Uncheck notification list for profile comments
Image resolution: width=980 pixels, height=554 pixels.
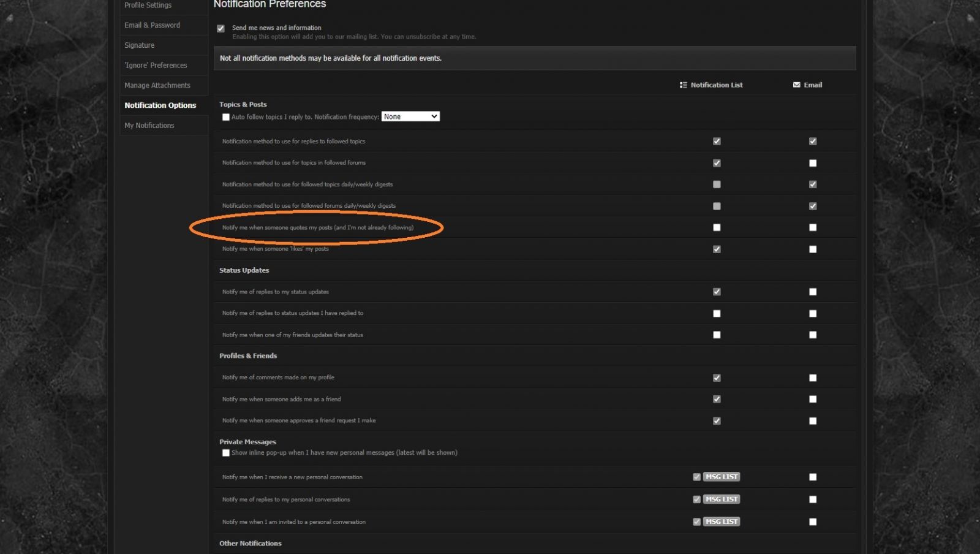(717, 378)
